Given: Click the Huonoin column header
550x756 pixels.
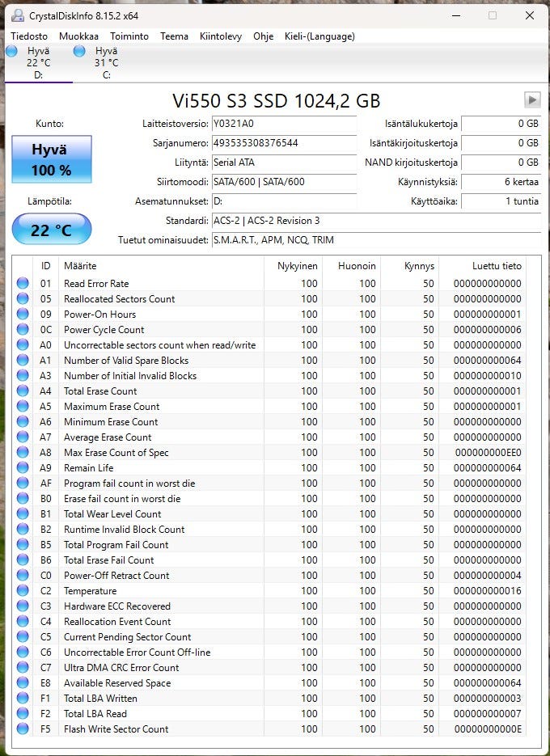Looking at the screenshot, I should tap(351, 266).
